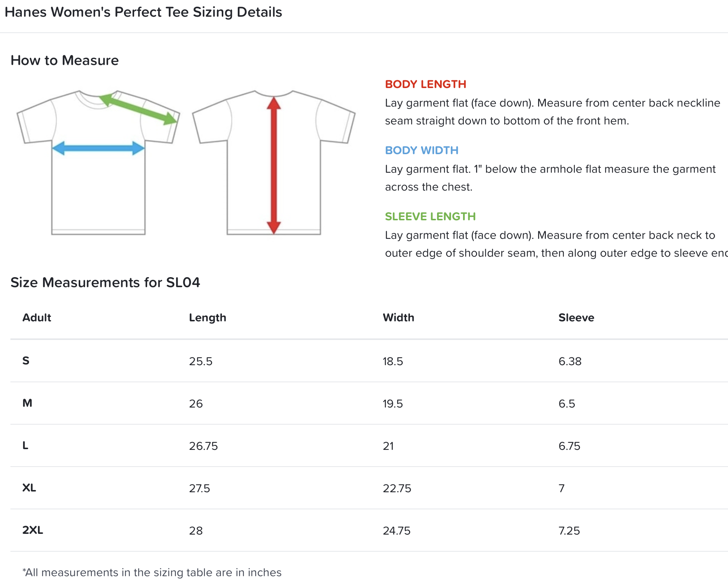The image size is (728, 584).
Task: Select the XL size row label
Action: pyautogui.click(x=29, y=488)
